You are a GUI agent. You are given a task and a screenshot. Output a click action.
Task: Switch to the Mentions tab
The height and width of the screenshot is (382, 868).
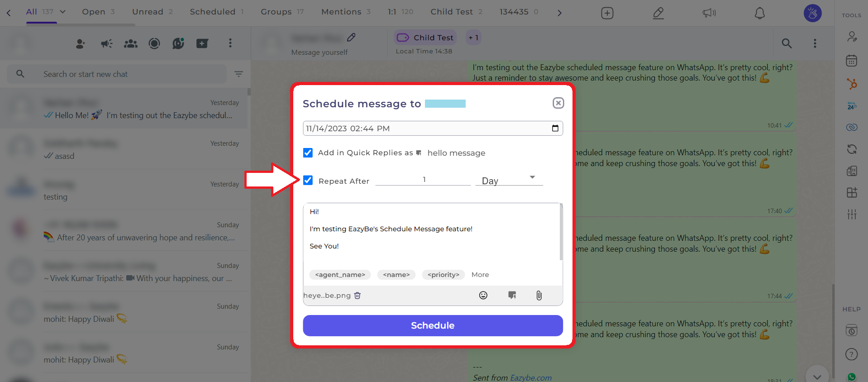pyautogui.click(x=346, y=12)
